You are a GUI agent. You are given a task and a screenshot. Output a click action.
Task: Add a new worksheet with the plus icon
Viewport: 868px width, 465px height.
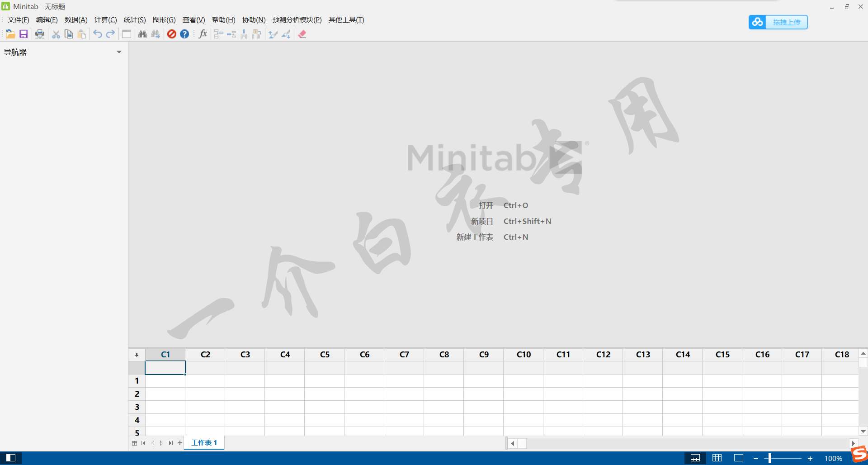[180, 443]
